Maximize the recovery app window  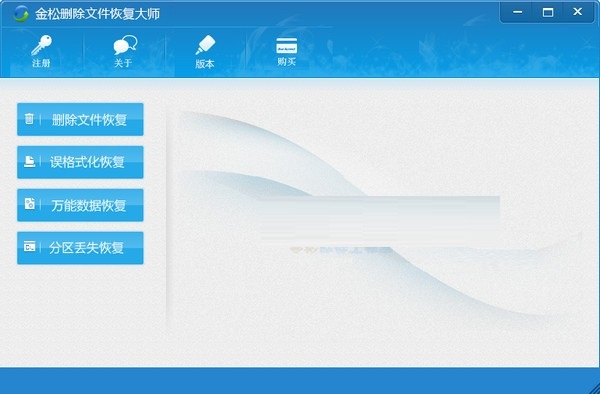click(548, 12)
